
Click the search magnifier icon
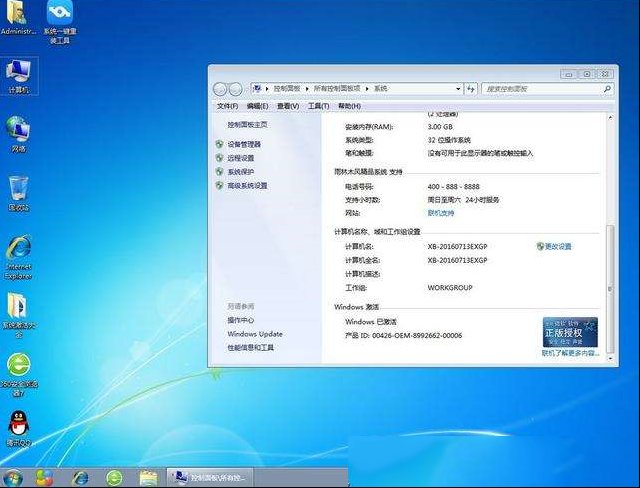pos(607,89)
